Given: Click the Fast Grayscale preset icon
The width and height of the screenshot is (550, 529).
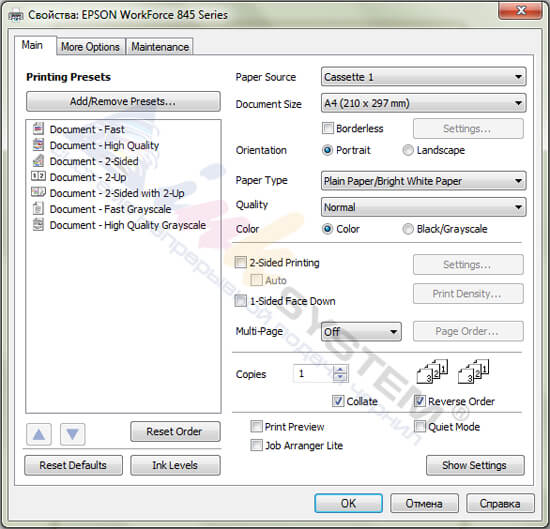Looking at the screenshot, I should (x=38, y=208).
